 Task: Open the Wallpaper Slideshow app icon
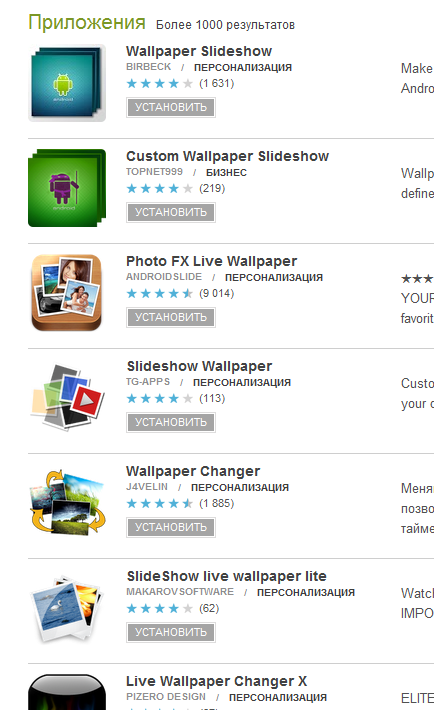pyautogui.click(x=67, y=83)
